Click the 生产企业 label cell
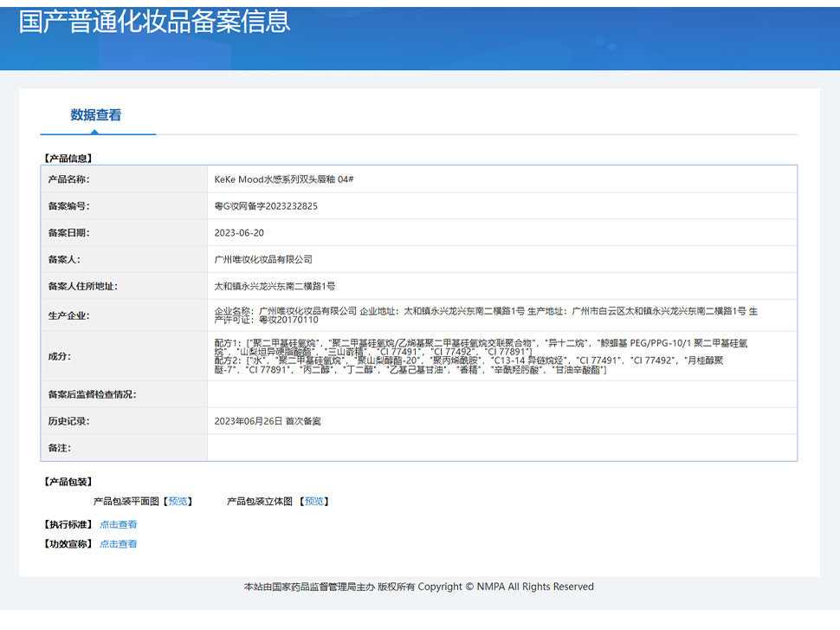Image resolution: width=840 pixels, height=630 pixels. [x=125, y=315]
